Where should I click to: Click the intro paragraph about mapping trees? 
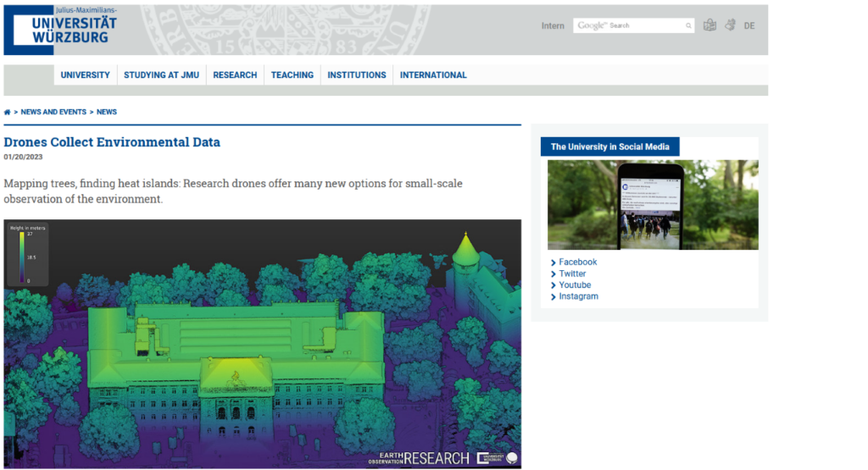pos(233,191)
